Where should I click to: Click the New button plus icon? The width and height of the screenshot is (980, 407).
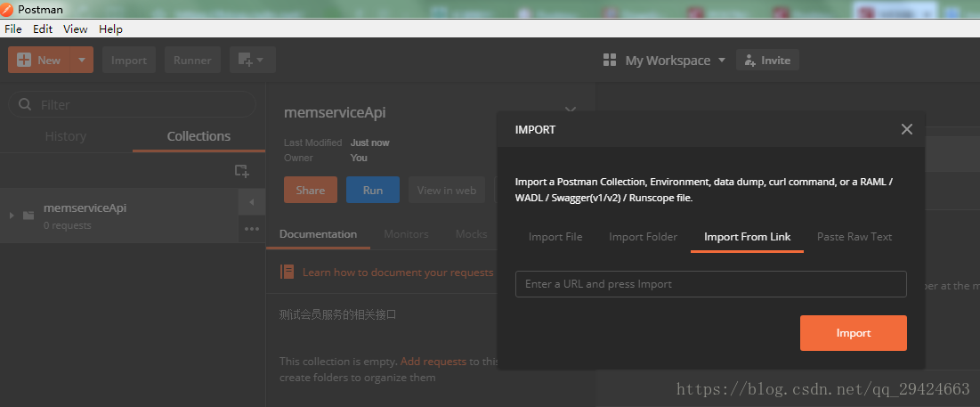[24, 60]
